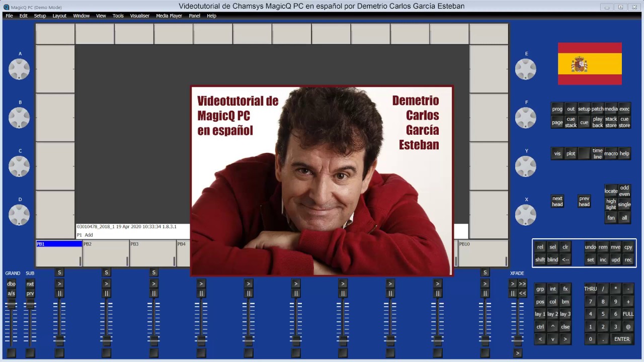Click the XFADE fast forward button

click(x=522, y=284)
